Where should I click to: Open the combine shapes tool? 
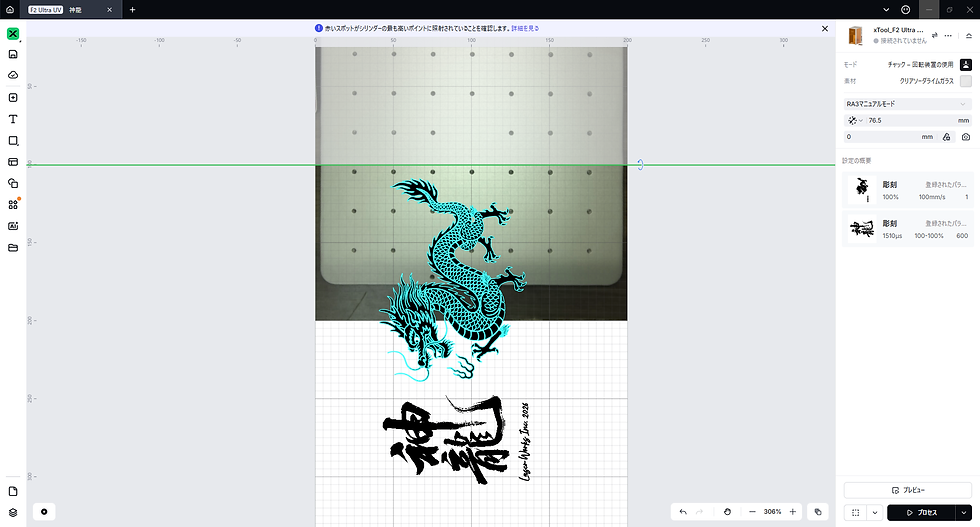pyautogui.click(x=12, y=183)
